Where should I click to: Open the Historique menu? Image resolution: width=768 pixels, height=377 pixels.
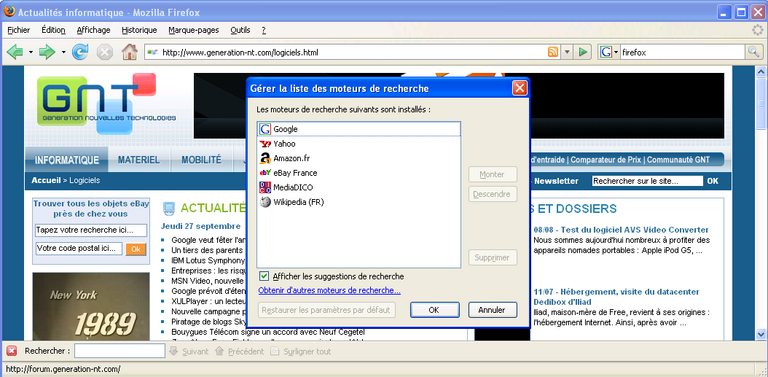(139, 30)
